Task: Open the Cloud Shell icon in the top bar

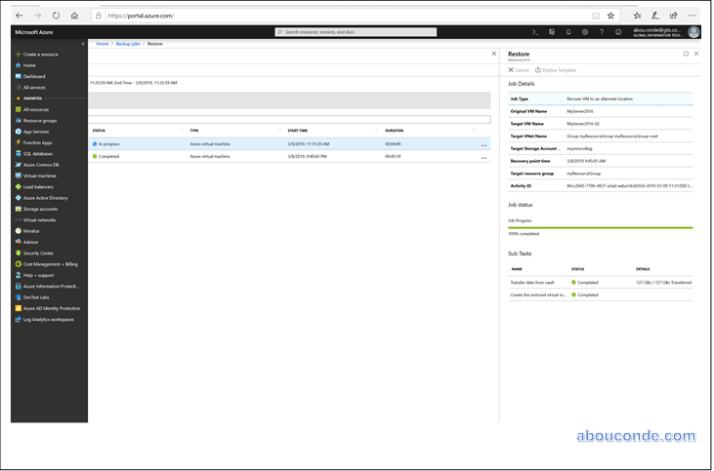Action: pyautogui.click(x=536, y=32)
